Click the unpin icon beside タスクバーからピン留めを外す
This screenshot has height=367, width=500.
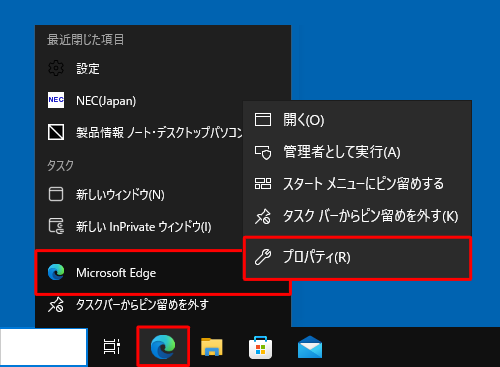pos(55,305)
